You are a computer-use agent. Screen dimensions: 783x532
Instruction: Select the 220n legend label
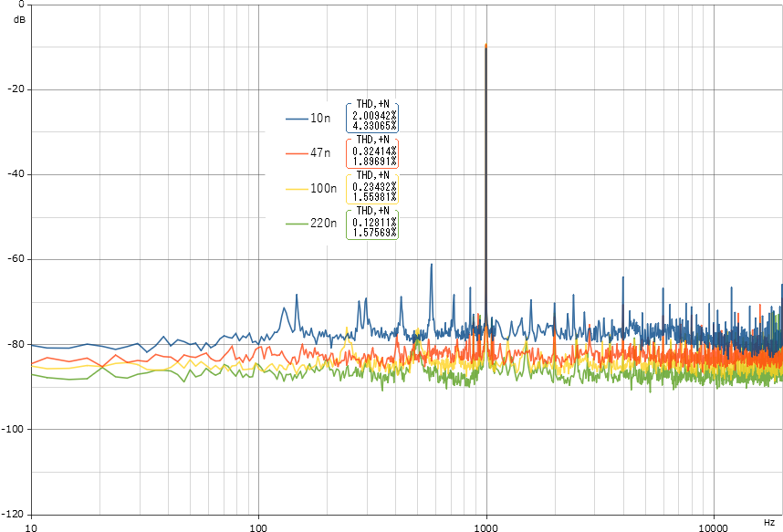324,224
